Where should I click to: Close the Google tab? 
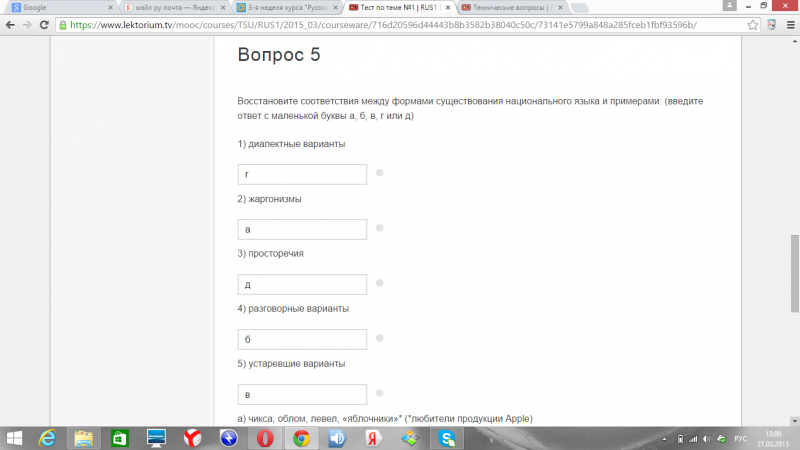click(110, 8)
